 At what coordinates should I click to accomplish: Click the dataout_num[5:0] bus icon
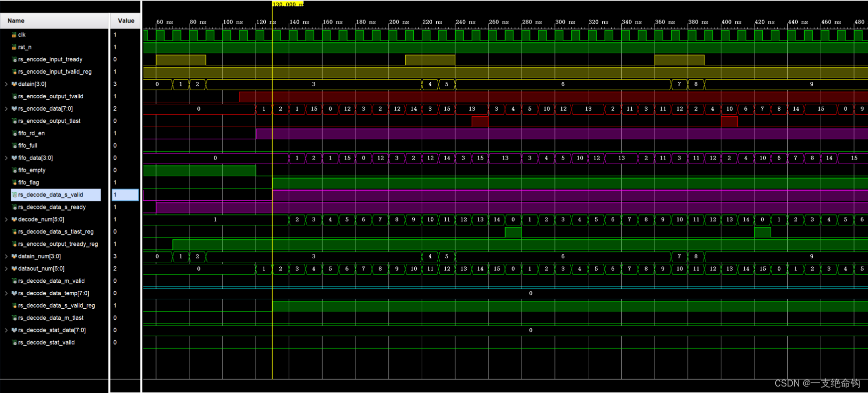pyautogui.click(x=14, y=269)
